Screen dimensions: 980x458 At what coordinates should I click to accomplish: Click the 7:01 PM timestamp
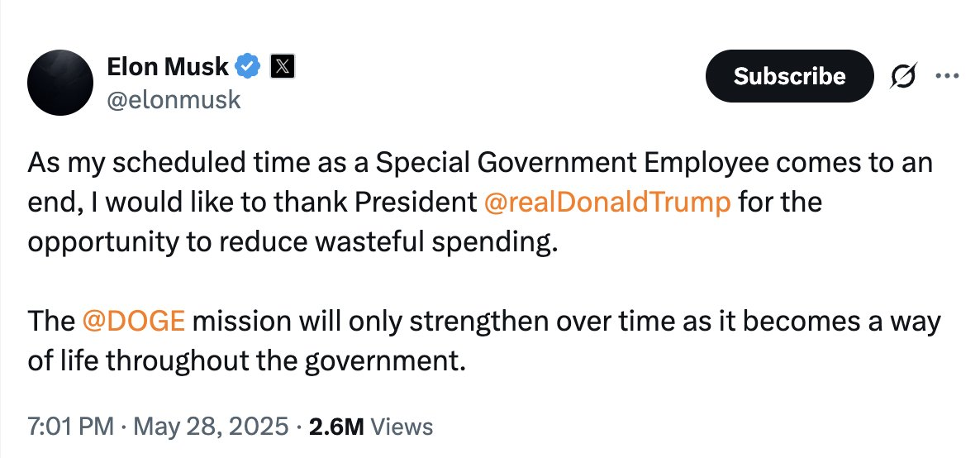(70, 427)
